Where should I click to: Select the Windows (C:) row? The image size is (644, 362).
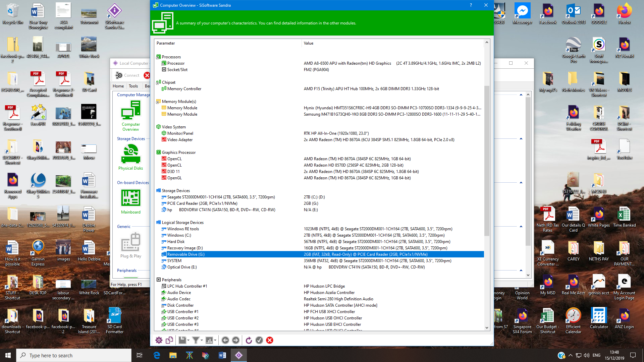(x=179, y=235)
